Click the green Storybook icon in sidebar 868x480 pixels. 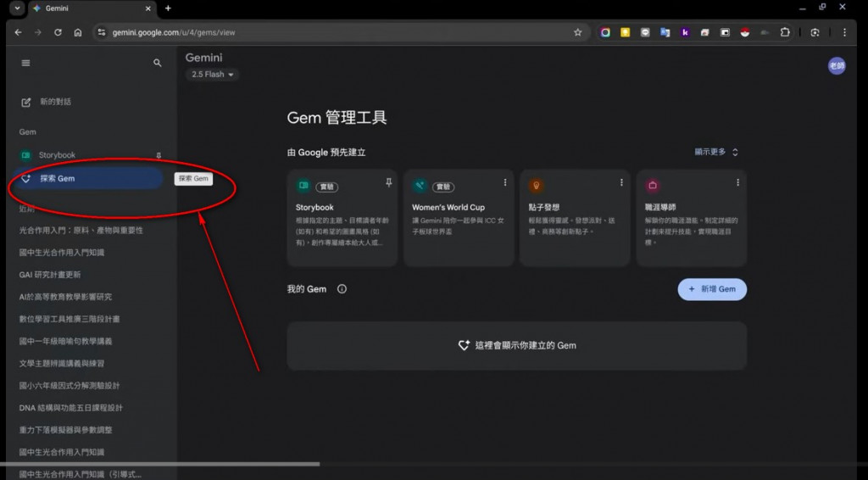(25, 155)
